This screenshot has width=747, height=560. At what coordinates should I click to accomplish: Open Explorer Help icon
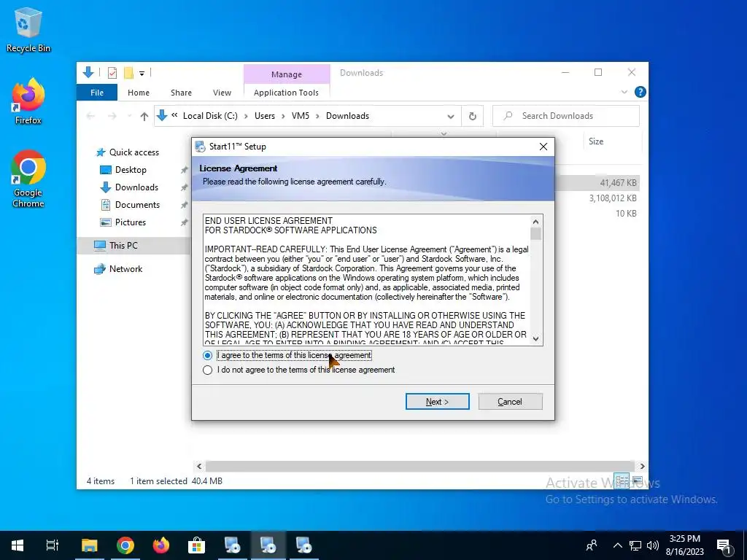point(640,92)
